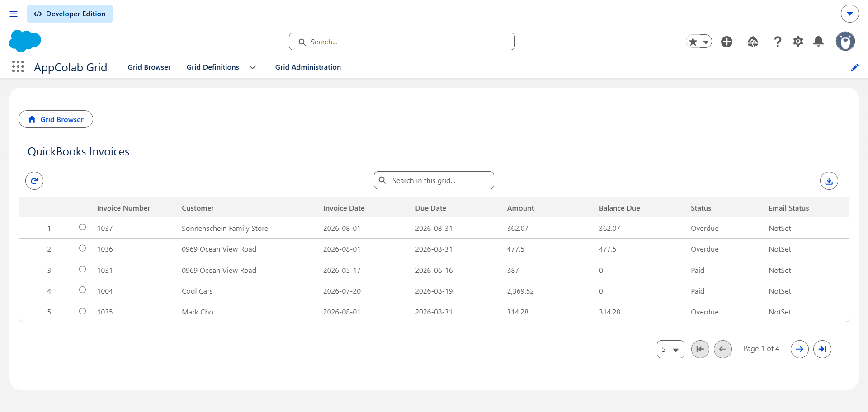
Task: Click the Mark Cho customer cell
Action: (x=198, y=312)
